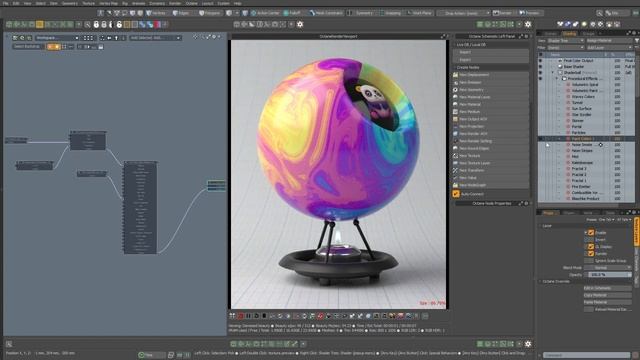
Task: Click Select Backdrop in the schematic panel
Action: (x=27, y=47)
